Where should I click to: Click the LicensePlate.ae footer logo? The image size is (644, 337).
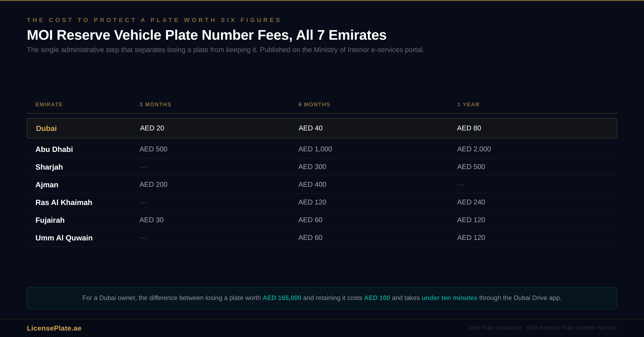point(54,328)
